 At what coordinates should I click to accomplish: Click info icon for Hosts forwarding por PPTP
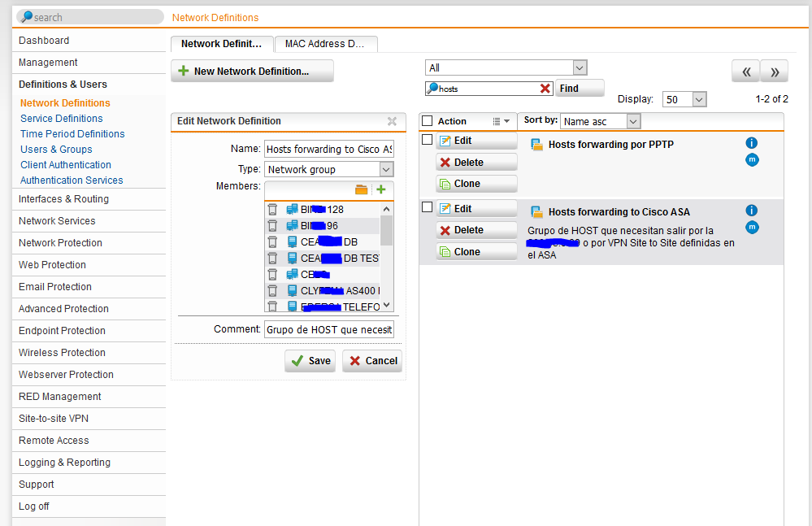[752, 143]
